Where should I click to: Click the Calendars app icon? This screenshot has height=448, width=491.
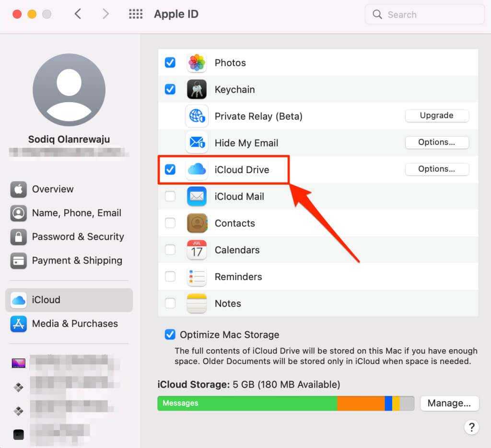coord(197,250)
